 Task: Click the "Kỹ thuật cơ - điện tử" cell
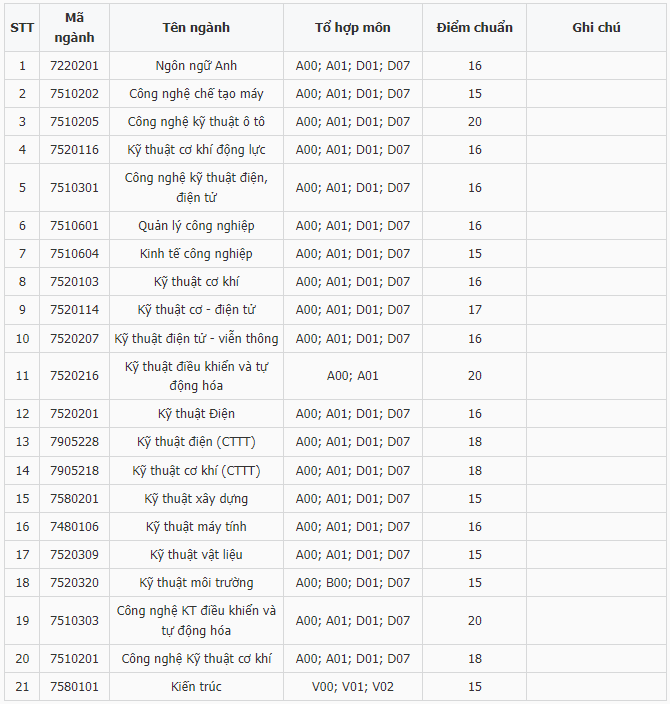coord(196,310)
